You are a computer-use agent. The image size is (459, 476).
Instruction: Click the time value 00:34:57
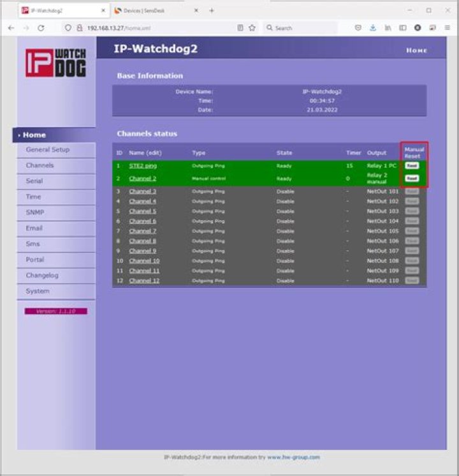322,101
